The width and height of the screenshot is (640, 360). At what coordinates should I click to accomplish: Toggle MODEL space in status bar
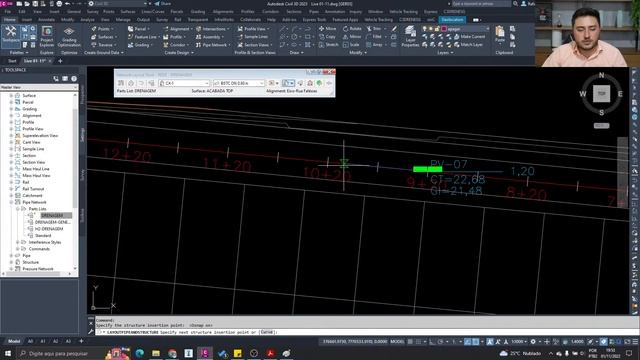pyautogui.click(x=397, y=342)
